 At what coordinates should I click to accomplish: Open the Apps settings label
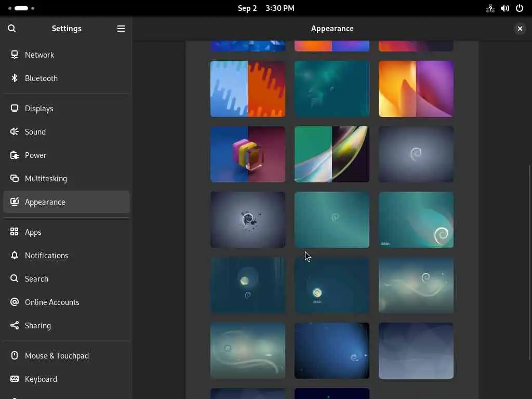click(33, 232)
